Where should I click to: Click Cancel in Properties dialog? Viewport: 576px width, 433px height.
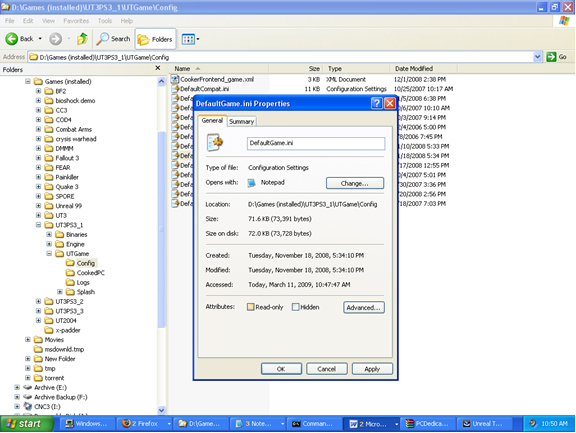click(327, 369)
